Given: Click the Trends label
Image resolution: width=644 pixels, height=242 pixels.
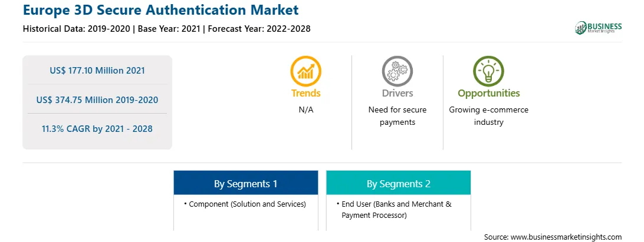Looking at the screenshot, I should [306, 93].
